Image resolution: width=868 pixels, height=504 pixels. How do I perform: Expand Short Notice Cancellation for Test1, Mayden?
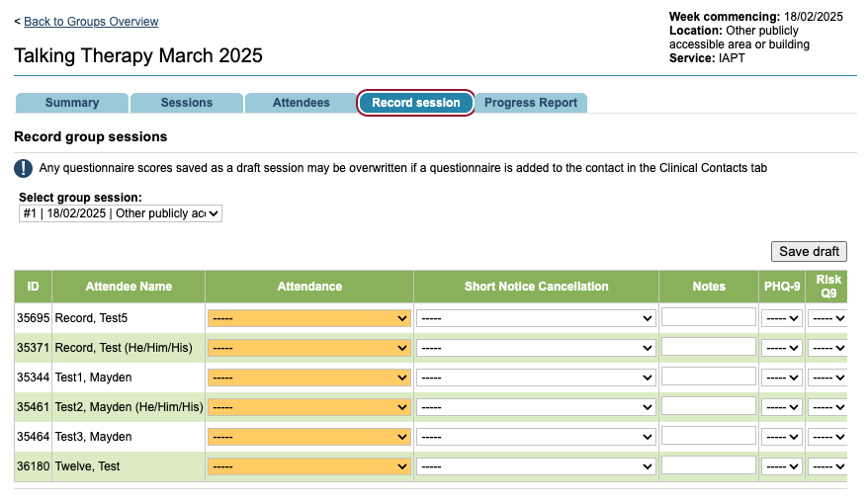pos(536,378)
